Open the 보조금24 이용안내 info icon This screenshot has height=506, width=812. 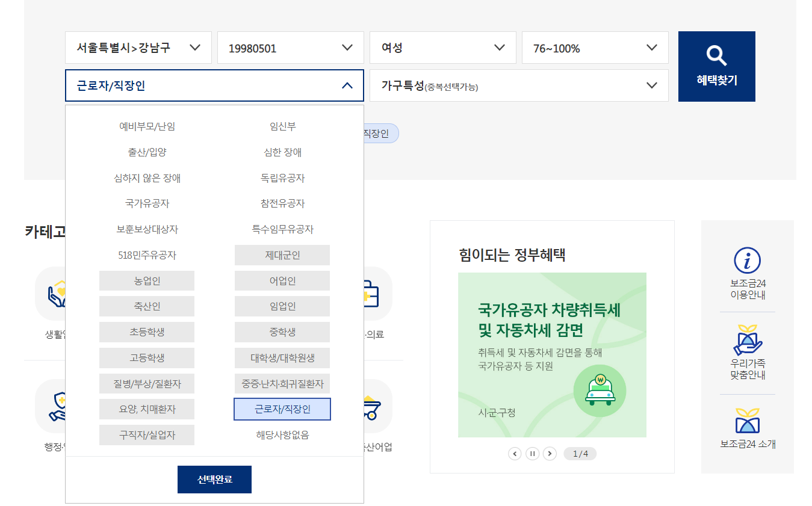pos(747,261)
